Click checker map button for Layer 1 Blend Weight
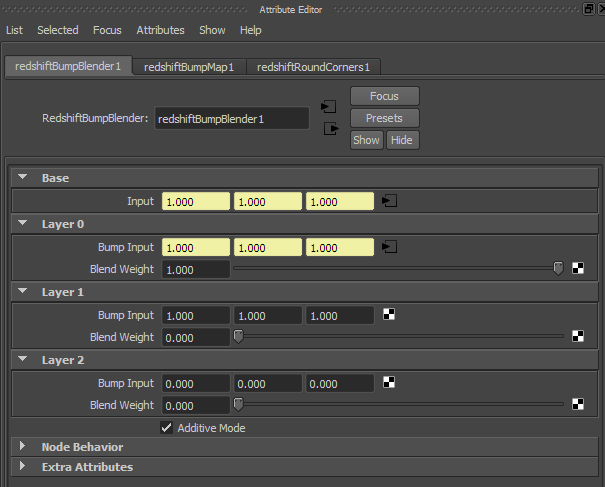The image size is (605, 487). click(578, 336)
